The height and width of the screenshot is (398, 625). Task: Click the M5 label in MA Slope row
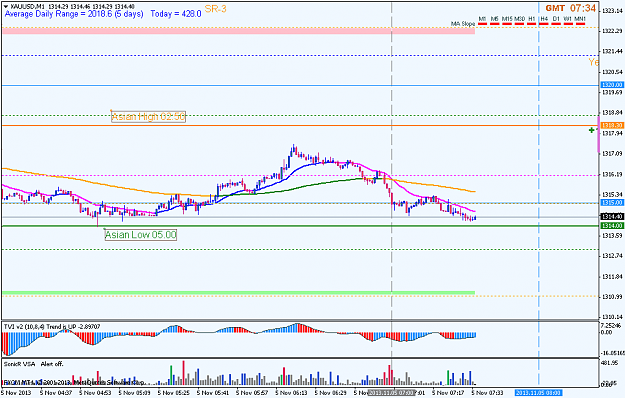point(495,19)
